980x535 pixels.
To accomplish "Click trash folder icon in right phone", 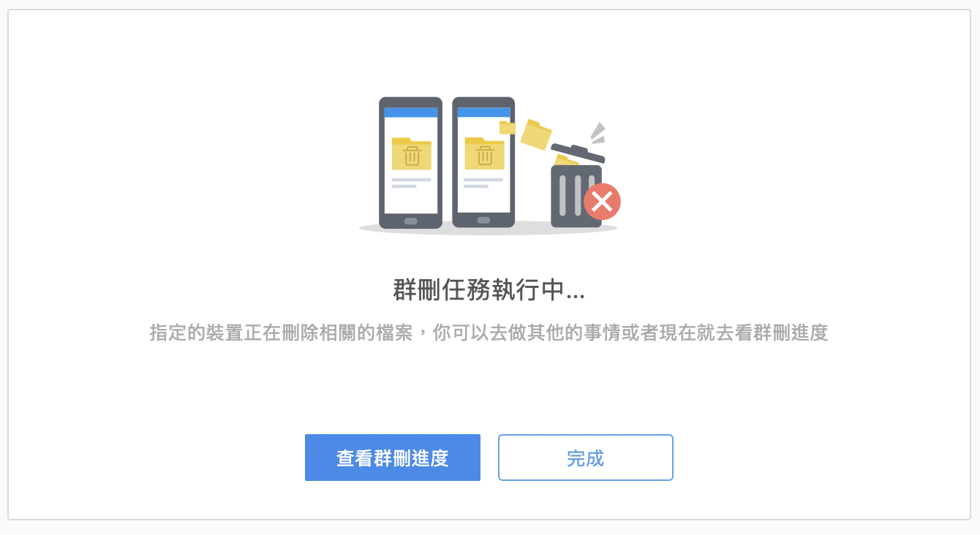I will [x=484, y=153].
